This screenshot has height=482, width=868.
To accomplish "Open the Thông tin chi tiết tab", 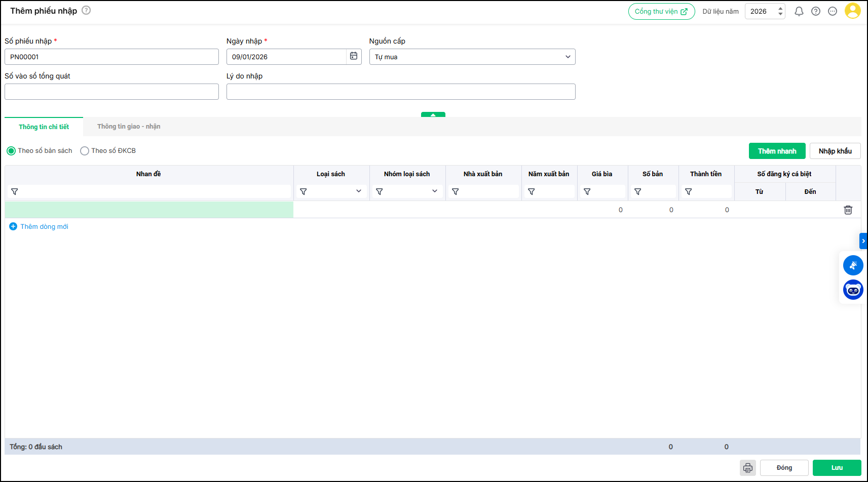I will pyautogui.click(x=44, y=127).
